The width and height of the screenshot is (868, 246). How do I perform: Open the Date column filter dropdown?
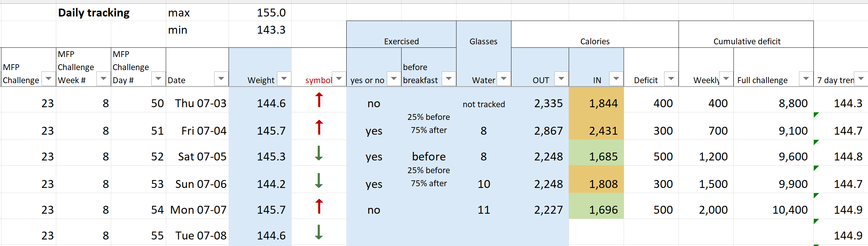coord(221,79)
